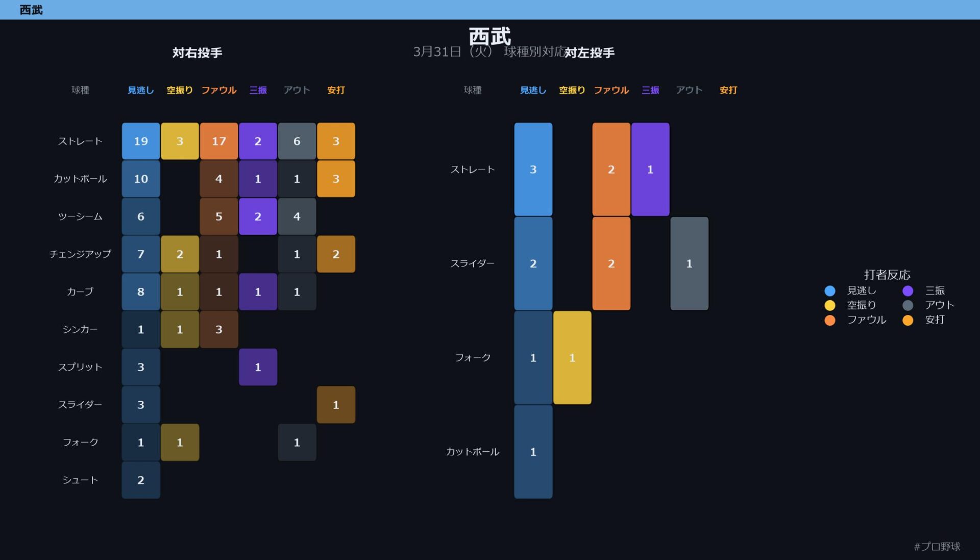980x560 pixels.
Task: Click アウト column header in 対右投手 table
Action: pyautogui.click(x=297, y=90)
